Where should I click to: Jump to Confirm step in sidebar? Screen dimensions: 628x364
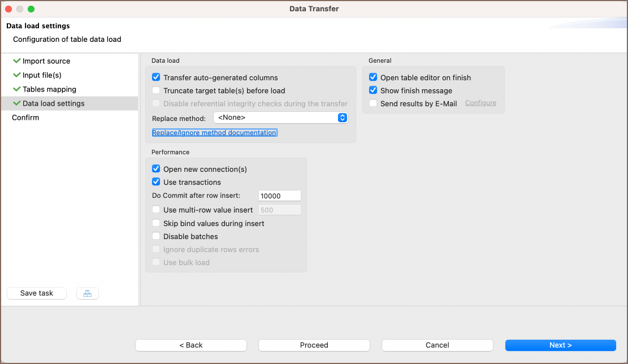(x=25, y=118)
